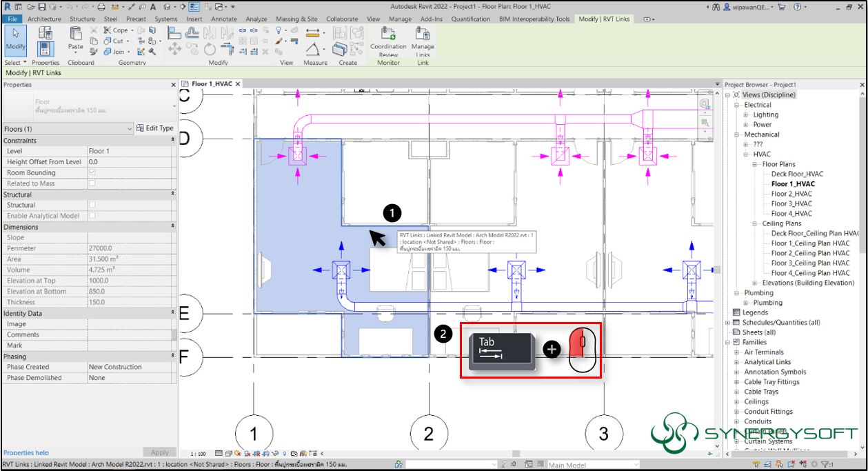Open the Manage Links tool
This screenshot has height=471, width=868.
coord(423,43)
